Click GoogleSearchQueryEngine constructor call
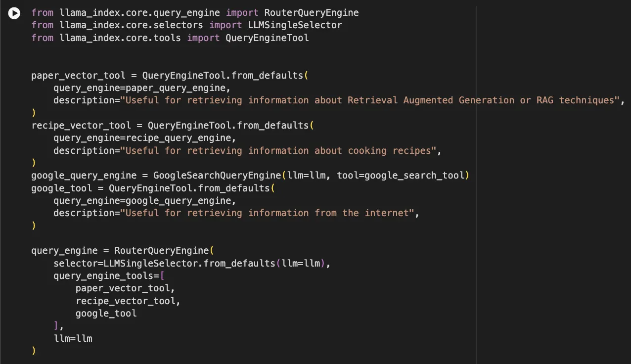The height and width of the screenshot is (364, 631). (218, 176)
